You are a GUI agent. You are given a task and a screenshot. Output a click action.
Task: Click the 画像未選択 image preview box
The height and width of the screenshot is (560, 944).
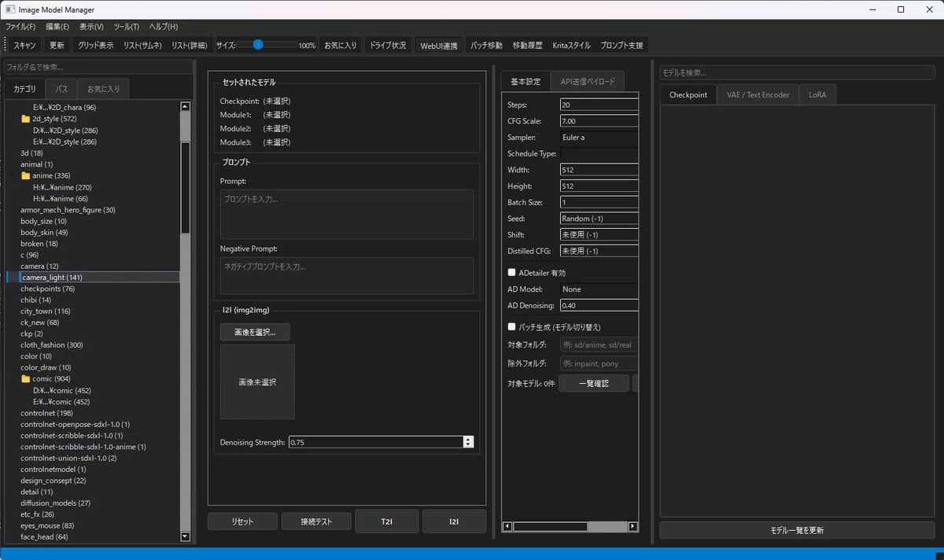[257, 381]
